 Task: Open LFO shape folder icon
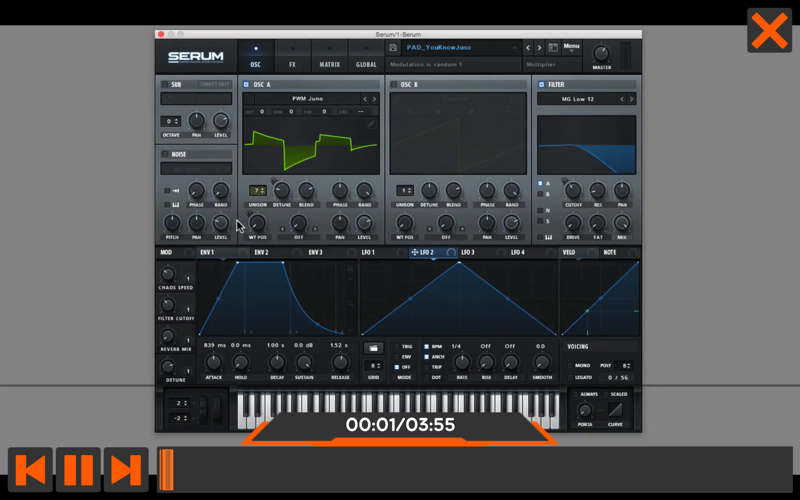[x=373, y=348]
